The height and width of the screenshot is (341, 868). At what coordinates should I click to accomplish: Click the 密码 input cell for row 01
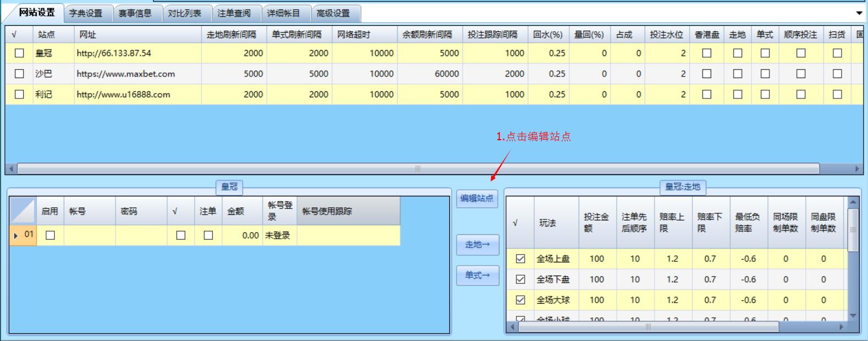[141, 235]
